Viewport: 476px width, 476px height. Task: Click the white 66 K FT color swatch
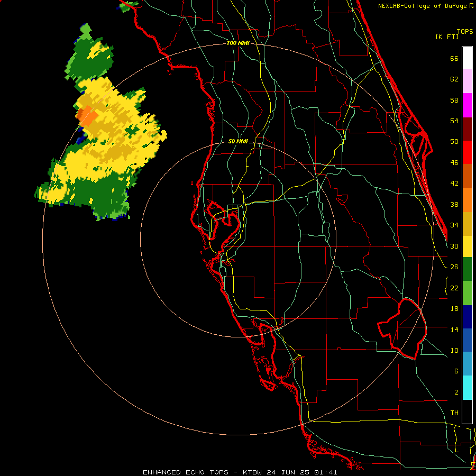tap(467, 58)
